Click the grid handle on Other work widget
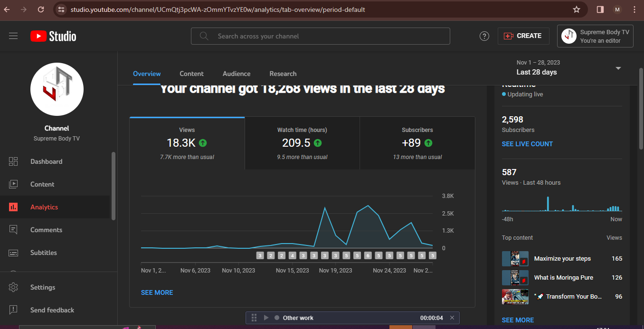This screenshot has width=644, height=329. (254, 318)
